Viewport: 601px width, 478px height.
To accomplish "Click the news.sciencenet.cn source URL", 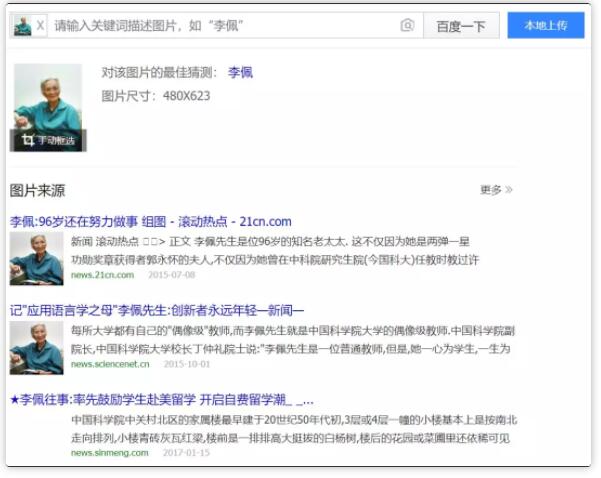I will (110, 364).
